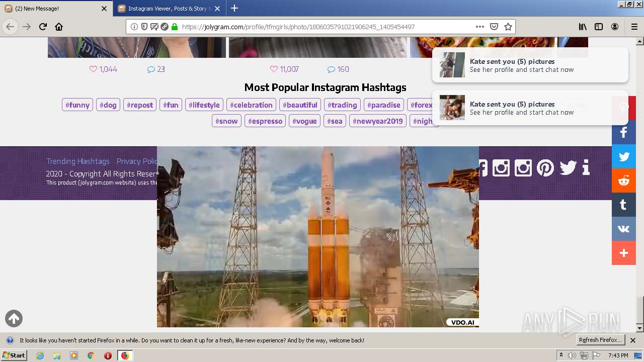Open the #dog hashtag
The image size is (644, 362).
pyautogui.click(x=108, y=105)
